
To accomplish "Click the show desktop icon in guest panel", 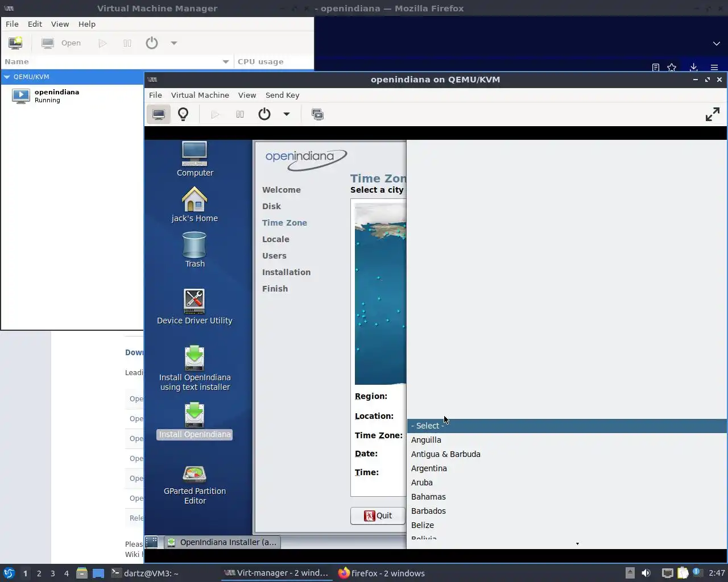I will pyautogui.click(x=151, y=542).
